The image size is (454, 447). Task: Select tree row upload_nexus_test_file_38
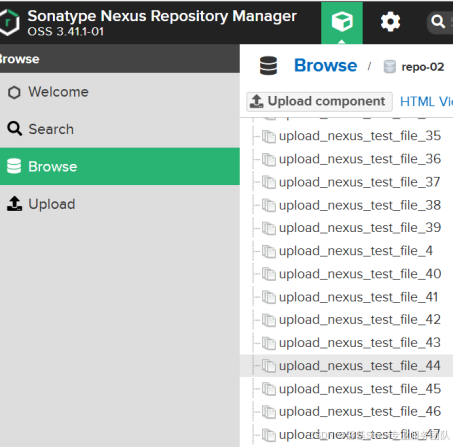click(347, 205)
